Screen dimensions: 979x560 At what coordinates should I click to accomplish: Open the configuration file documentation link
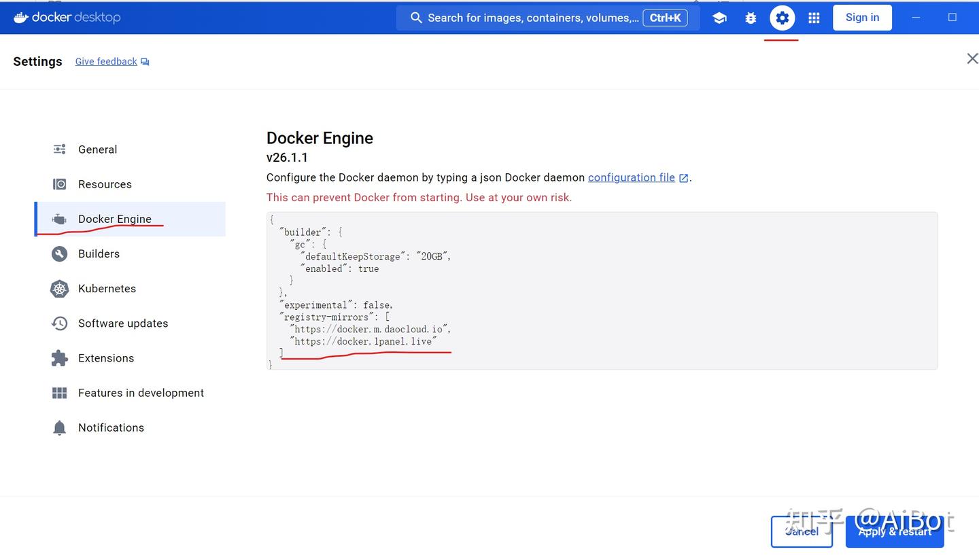coord(631,177)
